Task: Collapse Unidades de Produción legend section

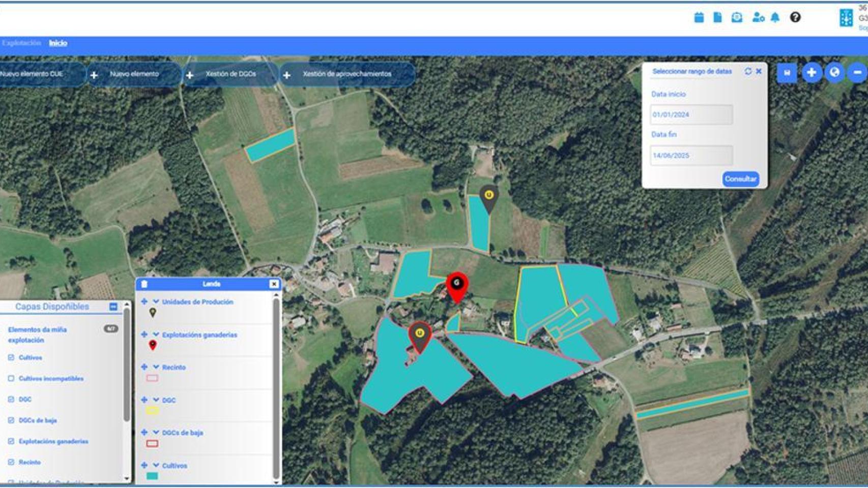Action: pyautogui.click(x=156, y=302)
